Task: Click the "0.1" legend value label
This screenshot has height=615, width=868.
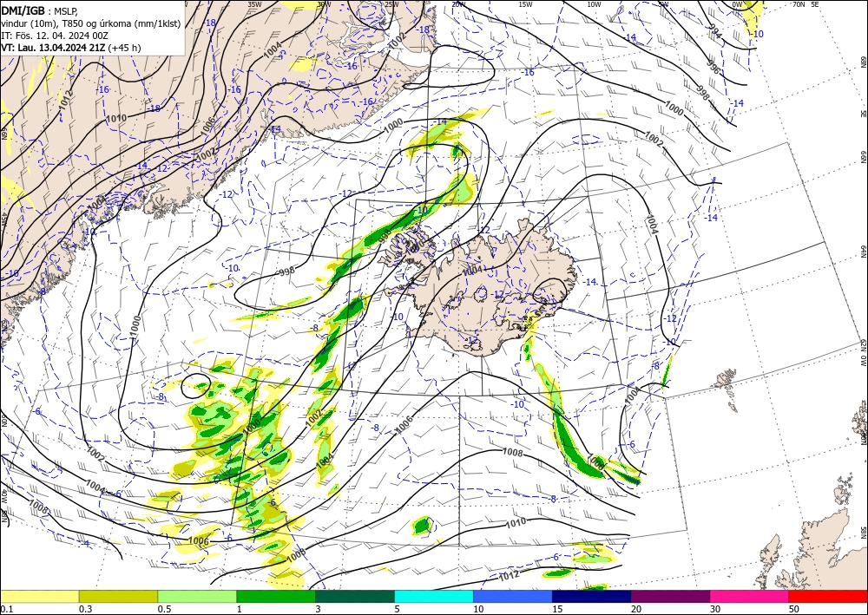Action: point(6,609)
